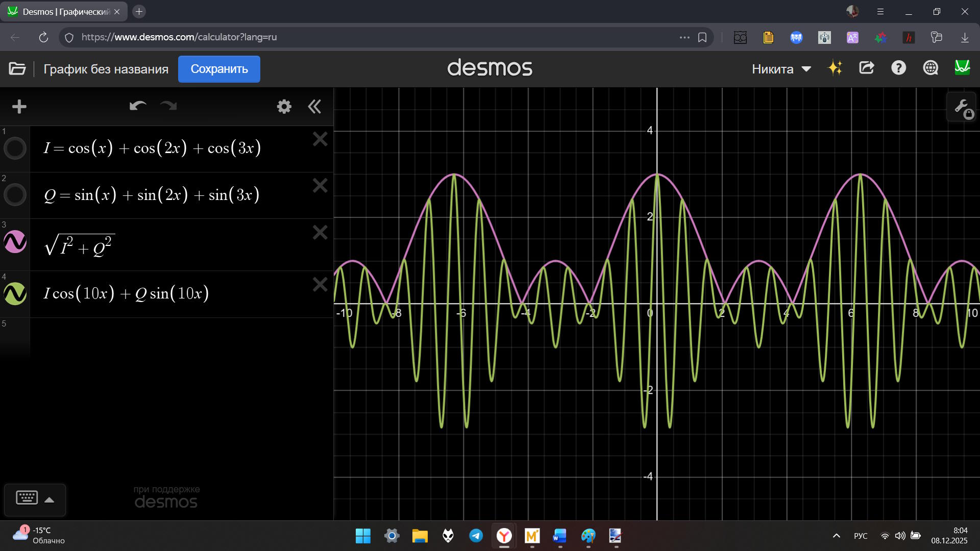Open expression list settings gear
The image size is (980, 551).
pyautogui.click(x=284, y=107)
